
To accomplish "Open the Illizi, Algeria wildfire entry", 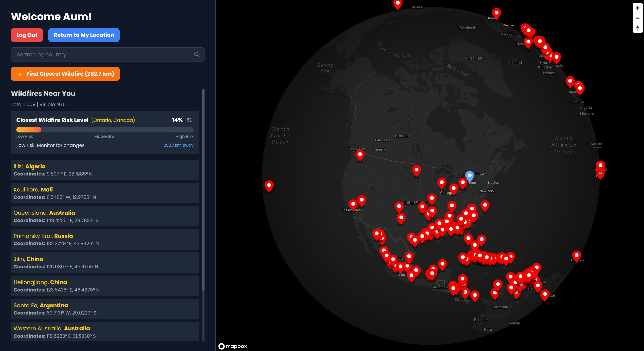I will pyautogui.click(x=105, y=170).
